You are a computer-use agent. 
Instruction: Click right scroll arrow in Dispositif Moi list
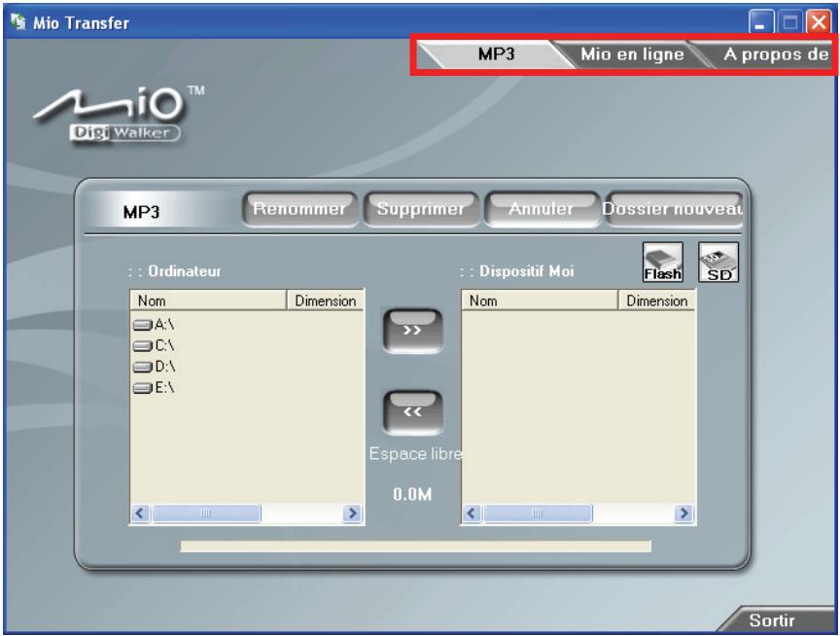683,513
